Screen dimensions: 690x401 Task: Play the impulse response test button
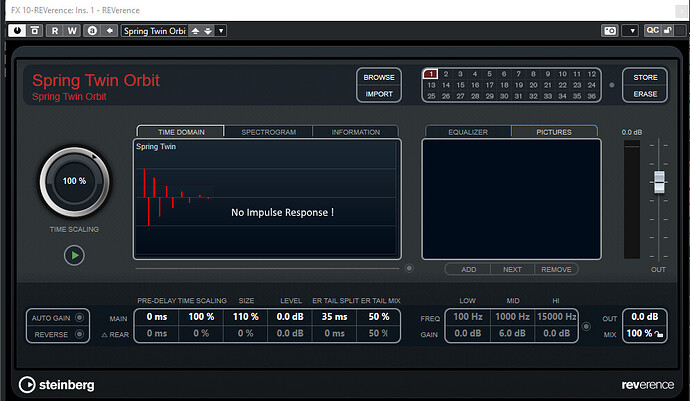74,255
